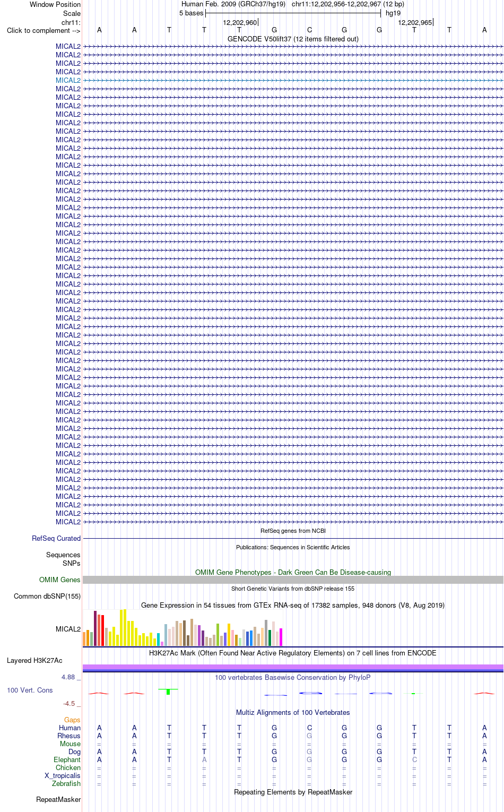
Task: Click the OMIM Genes track label
Action: (60, 580)
